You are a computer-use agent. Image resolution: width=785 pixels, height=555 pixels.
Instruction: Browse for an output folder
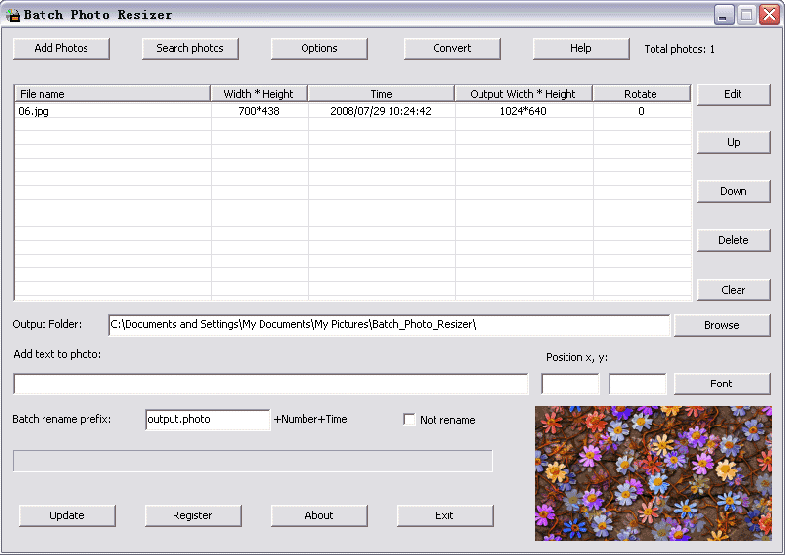[722, 325]
